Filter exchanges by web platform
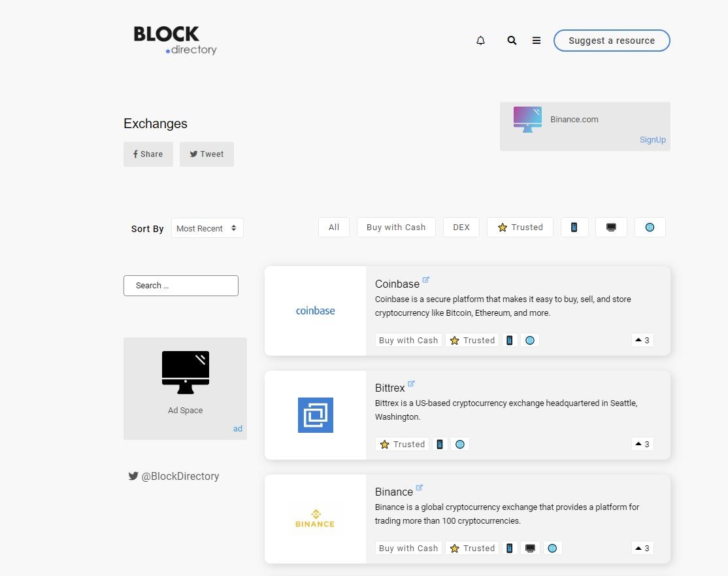 [650, 227]
